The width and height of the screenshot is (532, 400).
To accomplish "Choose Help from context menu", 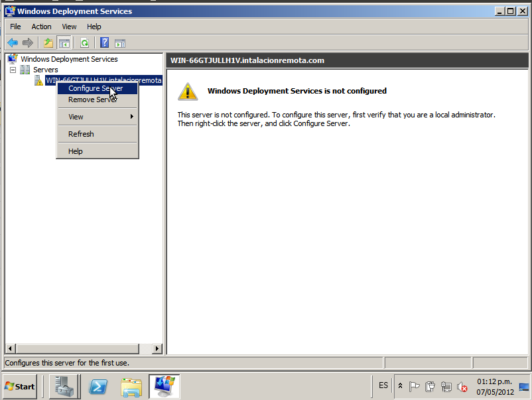I will (x=98, y=151).
